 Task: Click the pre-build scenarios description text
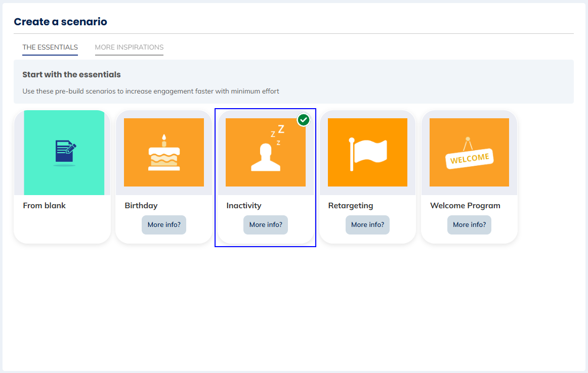[151, 91]
